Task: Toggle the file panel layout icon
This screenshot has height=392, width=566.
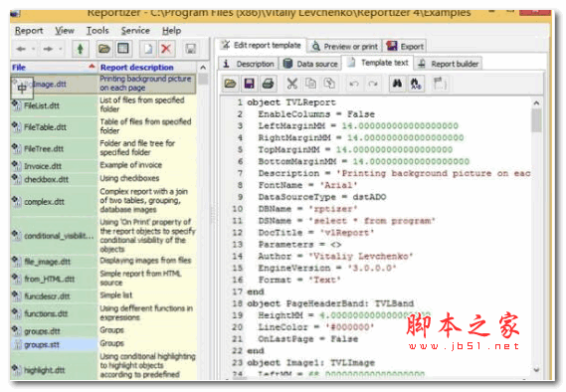Action: pyautogui.click(x=123, y=49)
